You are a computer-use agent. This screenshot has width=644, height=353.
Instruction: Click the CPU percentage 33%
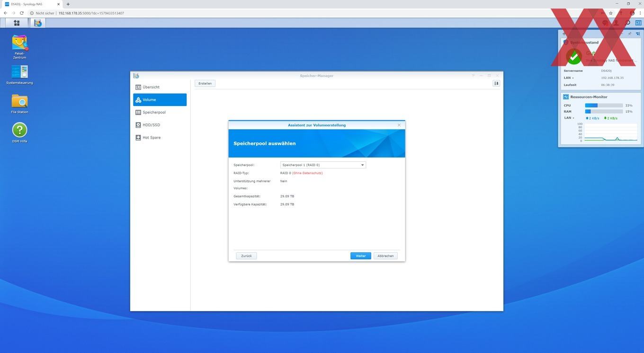[629, 106]
